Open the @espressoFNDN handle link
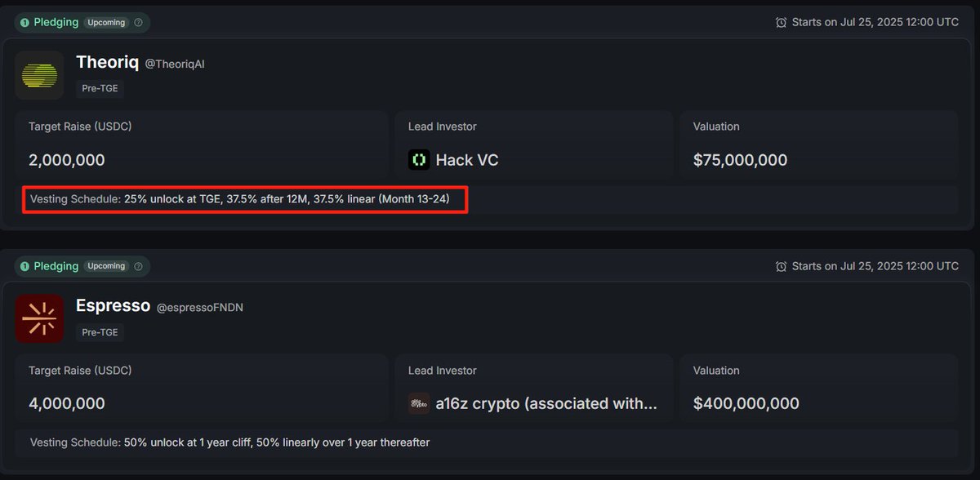 point(200,308)
